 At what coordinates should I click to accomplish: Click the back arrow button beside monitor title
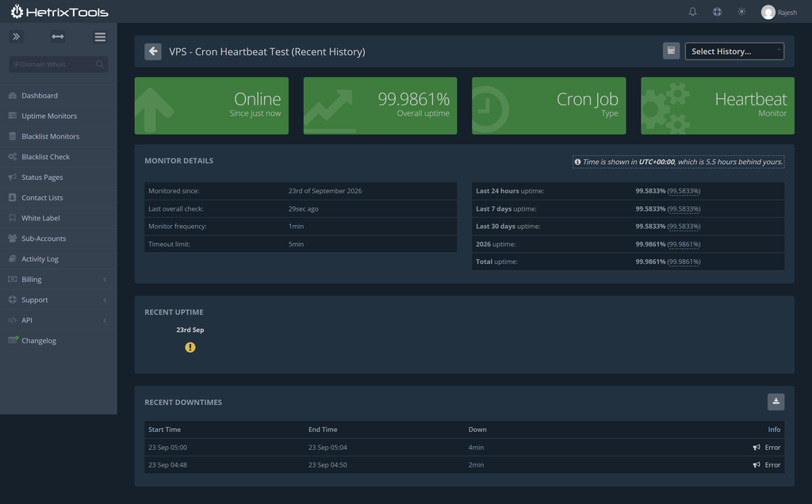[153, 52]
